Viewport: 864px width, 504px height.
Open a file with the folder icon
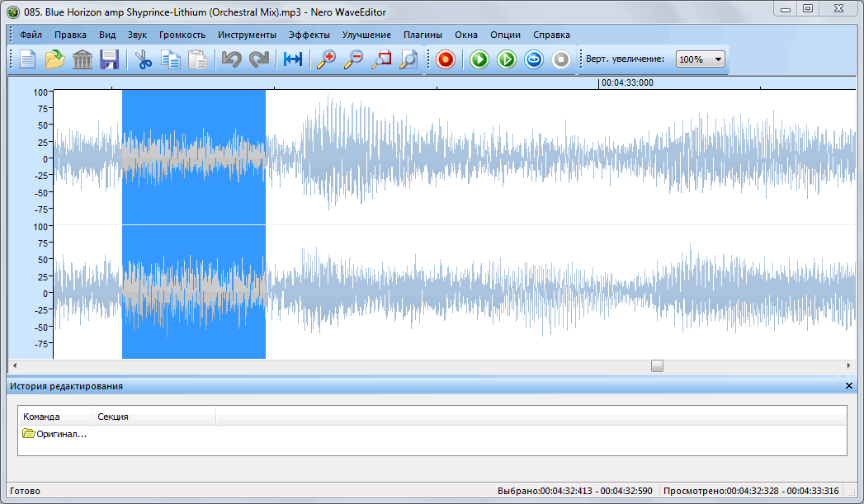click(55, 59)
